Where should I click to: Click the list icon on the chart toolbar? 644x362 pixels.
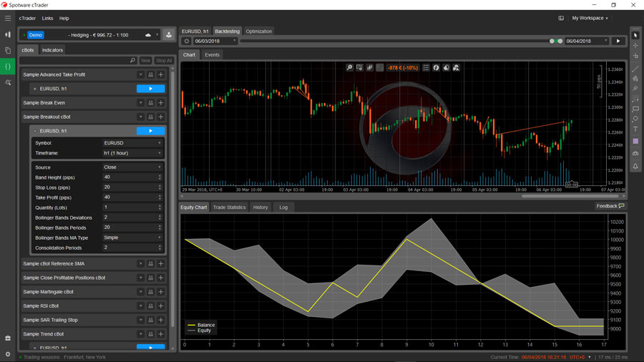point(426,68)
